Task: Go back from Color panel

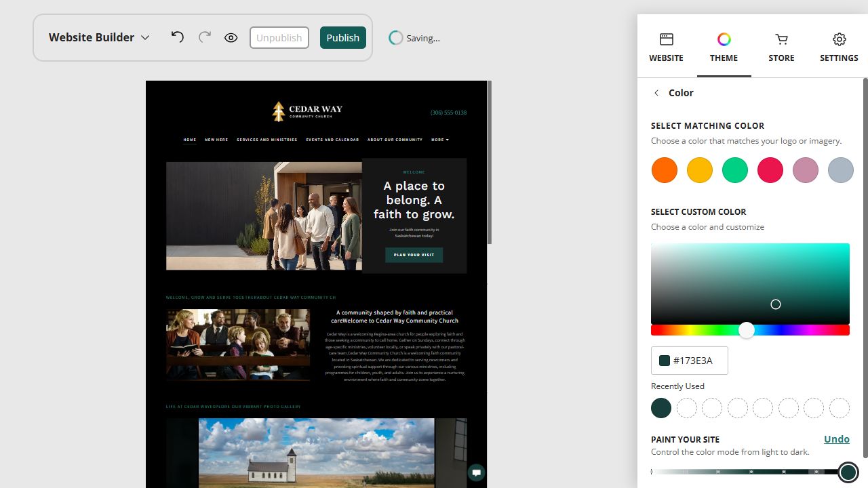Action: (656, 93)
